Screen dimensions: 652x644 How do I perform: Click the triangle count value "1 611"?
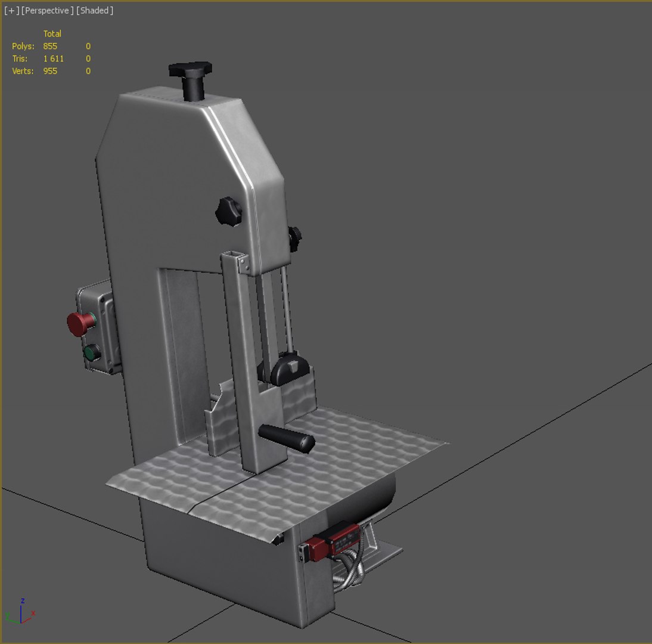tap(54, 58)
